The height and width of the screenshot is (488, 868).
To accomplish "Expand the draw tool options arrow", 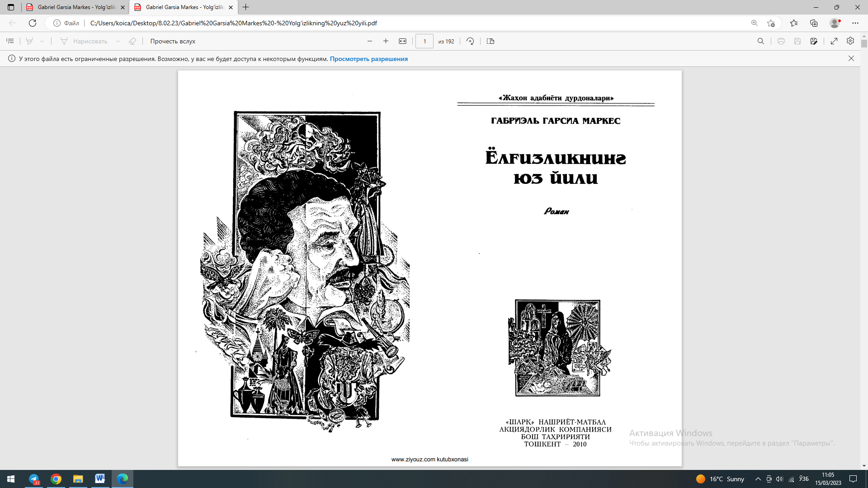I will click(118, 41).
